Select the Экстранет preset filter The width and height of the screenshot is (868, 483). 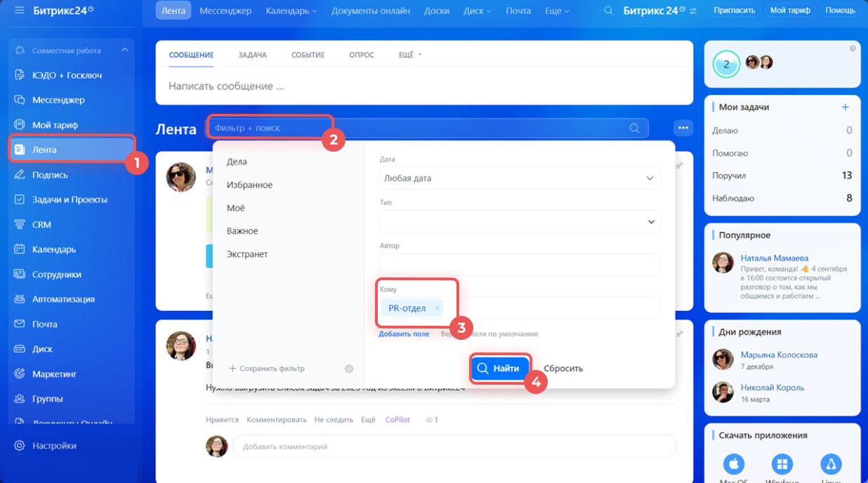(247, 254)
